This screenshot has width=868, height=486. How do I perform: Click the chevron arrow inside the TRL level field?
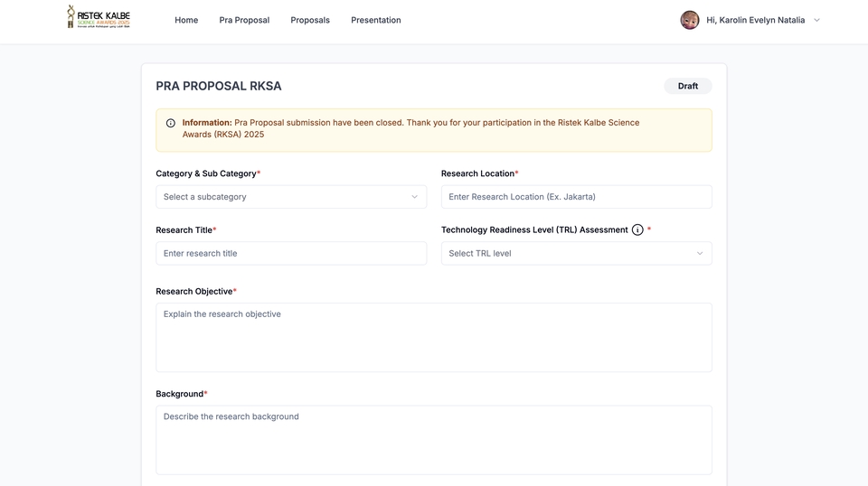(x=700, y=254)
